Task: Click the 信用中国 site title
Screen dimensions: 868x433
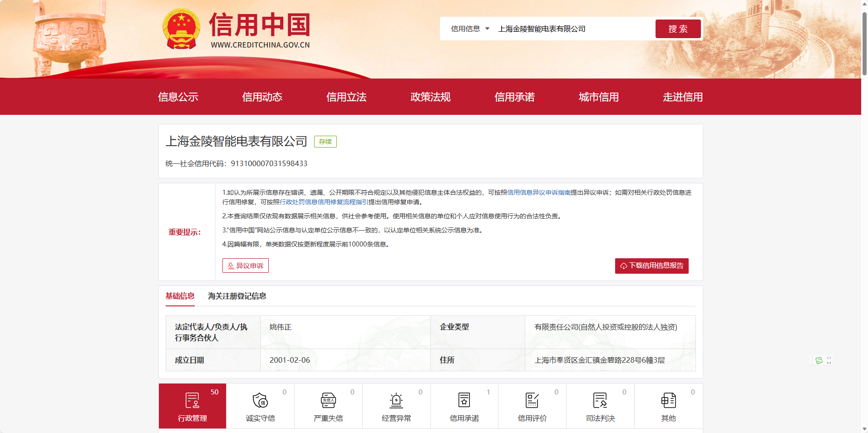Action: click(260, 25)
